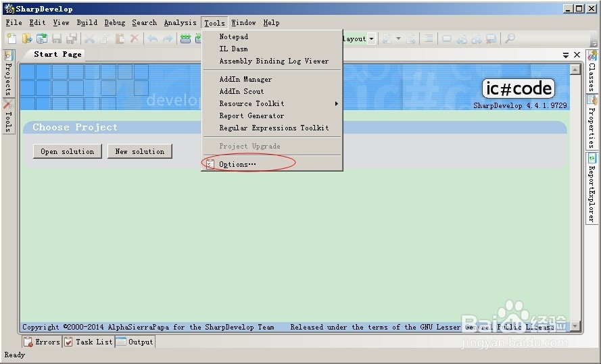This screenshot has width=601, height=364.
Task: Click the Undo arrow icon
Action: pos(153,38)
